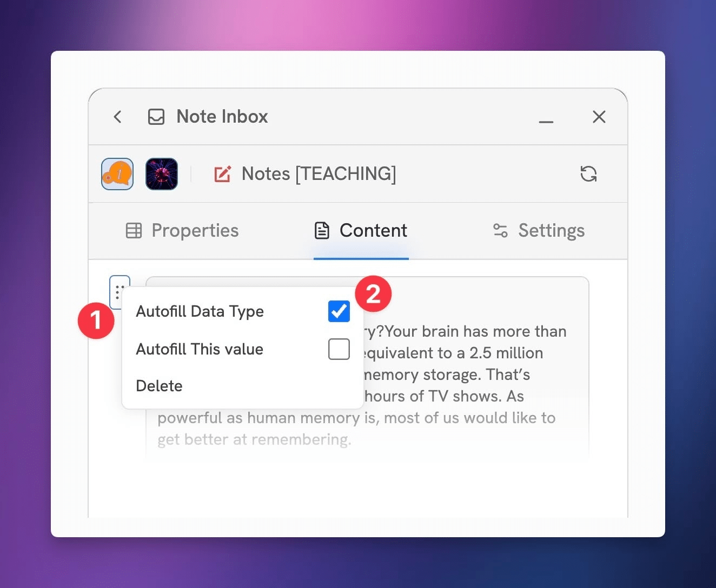Image resolution: width=716 pixels, height=588 pixels.
Task: Go back using the left chevron arrow
Action: click(x=117, y=117)
